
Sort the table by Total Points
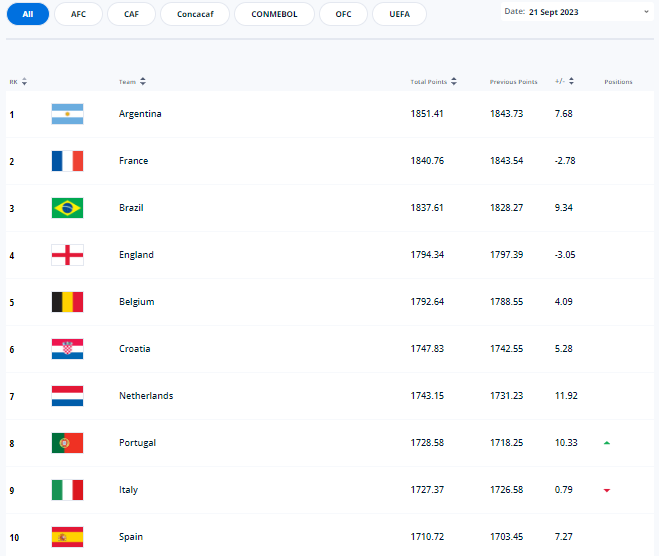coord(435,82)
